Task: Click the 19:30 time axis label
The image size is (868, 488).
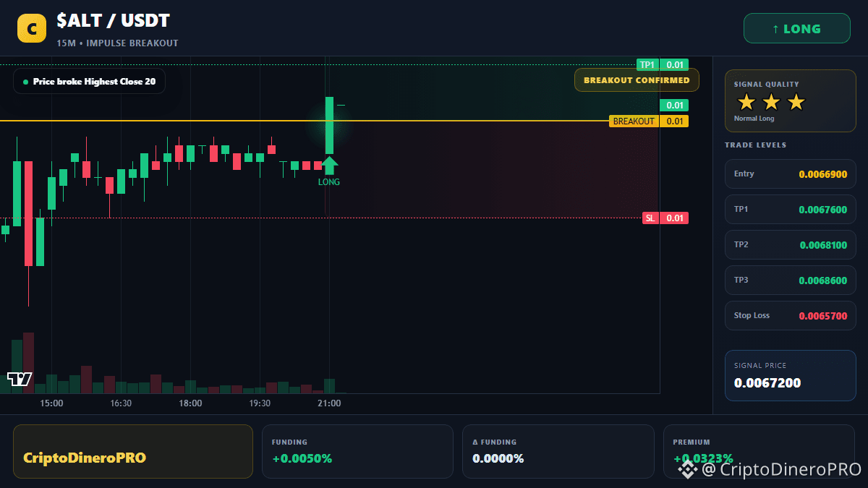Action: click(x=260, y=403)
